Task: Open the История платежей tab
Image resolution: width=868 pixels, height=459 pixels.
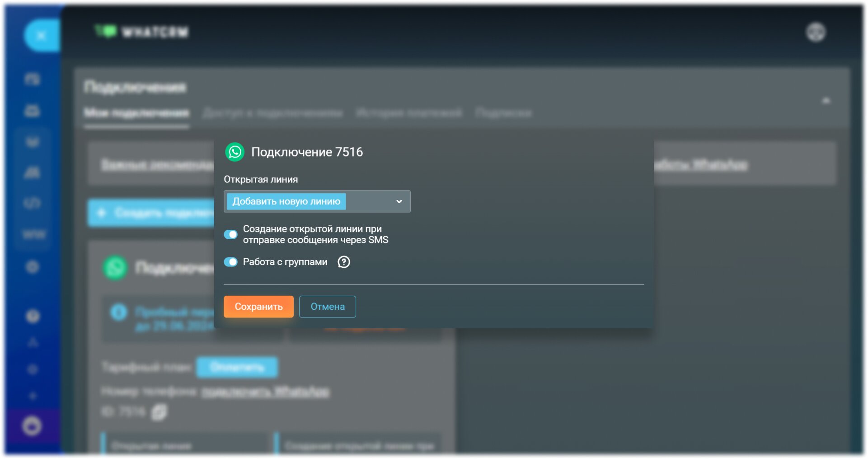Action: click(409, 113)
